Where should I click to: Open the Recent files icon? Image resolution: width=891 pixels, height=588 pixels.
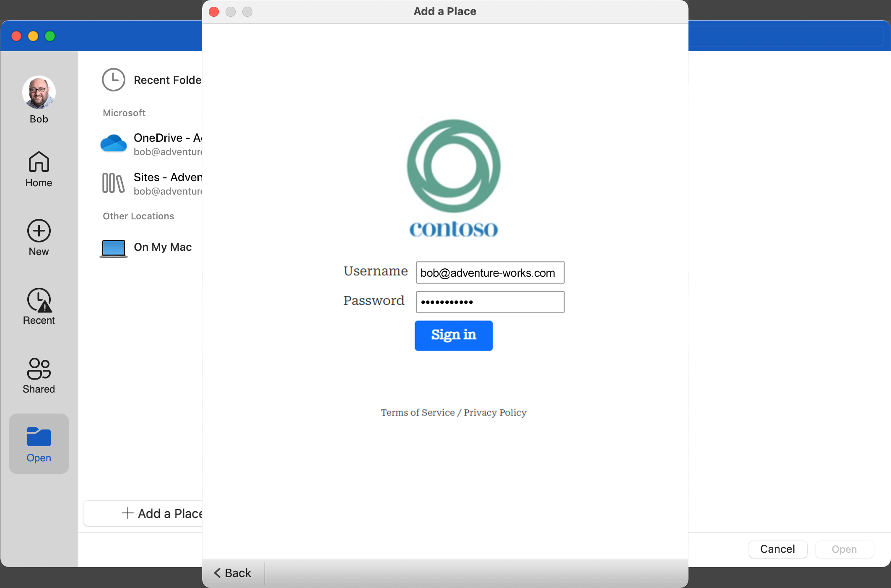(39, 300)
